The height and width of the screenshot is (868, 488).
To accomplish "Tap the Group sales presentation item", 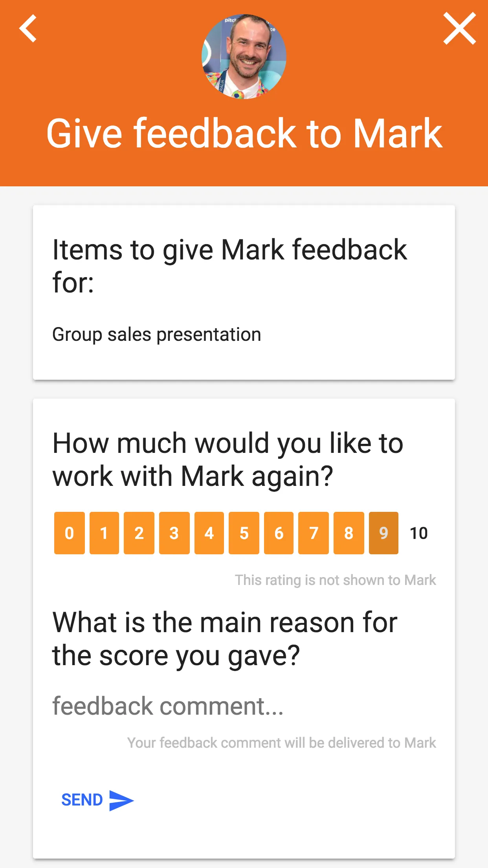I will click(157, 335).
